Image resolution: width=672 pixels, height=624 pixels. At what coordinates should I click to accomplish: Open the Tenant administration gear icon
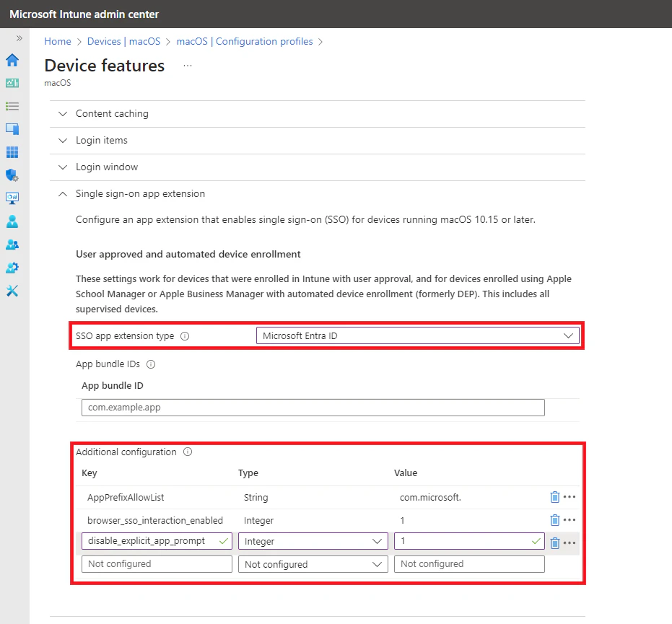(12, 268)
